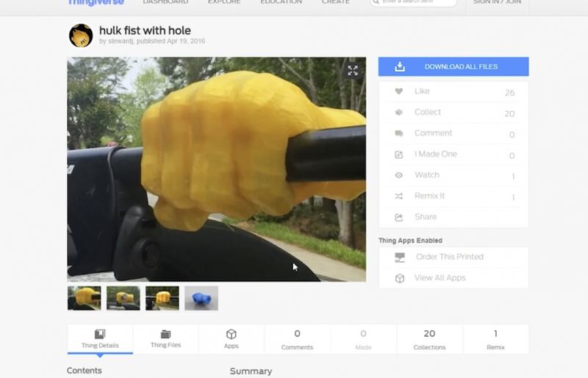The image size is (588, 378).
Task: Click the Order This Printed icon
Action: point(400,257)
